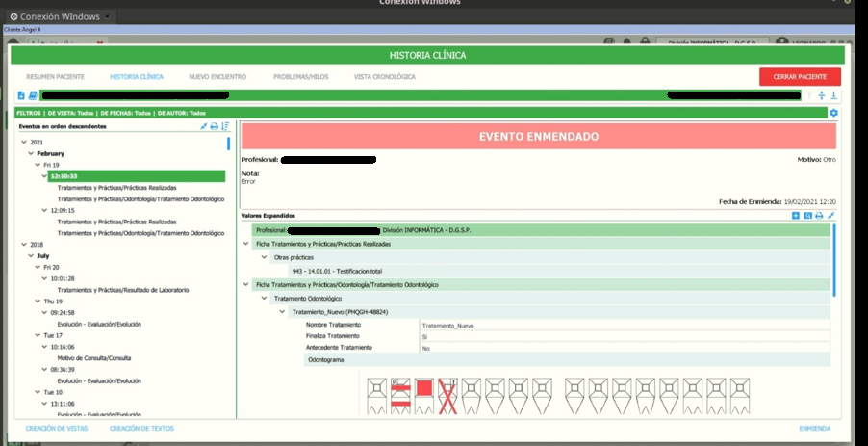Switch to Resumen Paciente tab

pos(56,77)
